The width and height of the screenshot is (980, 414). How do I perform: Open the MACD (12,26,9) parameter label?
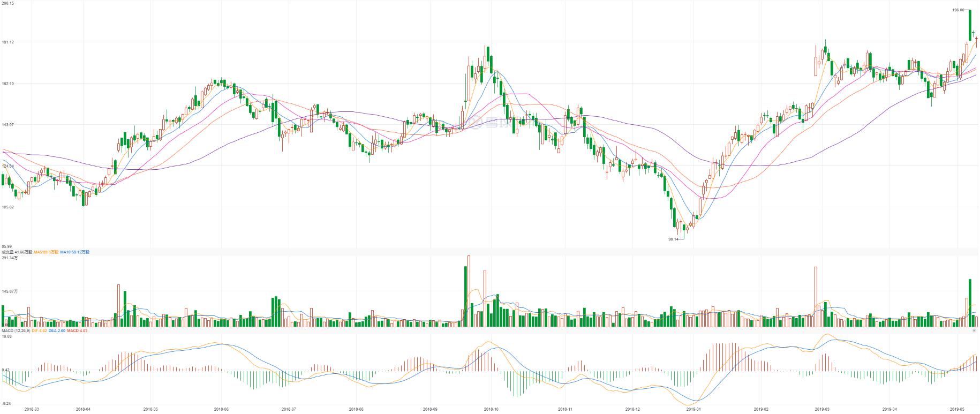point(16,331)
